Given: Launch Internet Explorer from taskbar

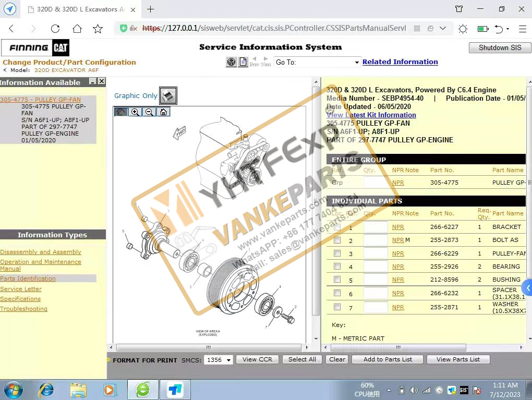Looking at the screenshot, I should [x=46, y=390].
